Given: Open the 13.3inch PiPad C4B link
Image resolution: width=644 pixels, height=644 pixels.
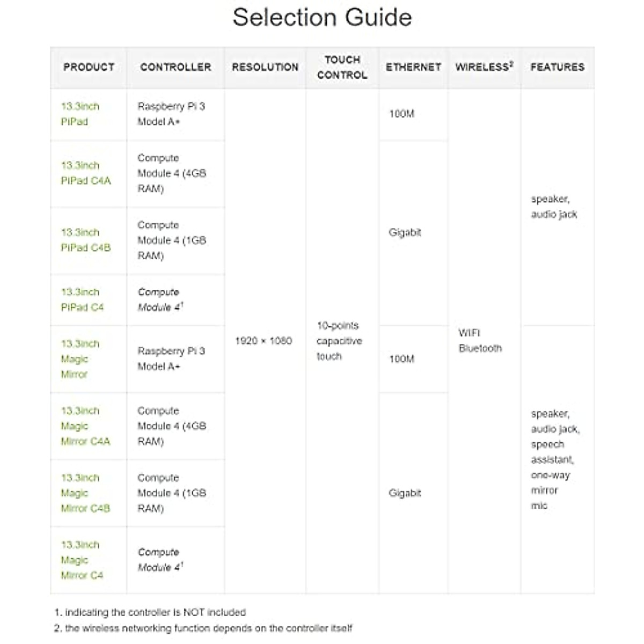Looking at the screenshot, I should [85, 240].
